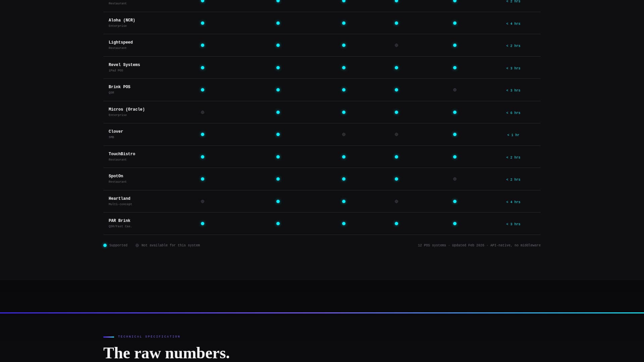644x362 pixels.
Task: Click '< 2 hrs' in Lightspeed row
Action: pos(513,46)
